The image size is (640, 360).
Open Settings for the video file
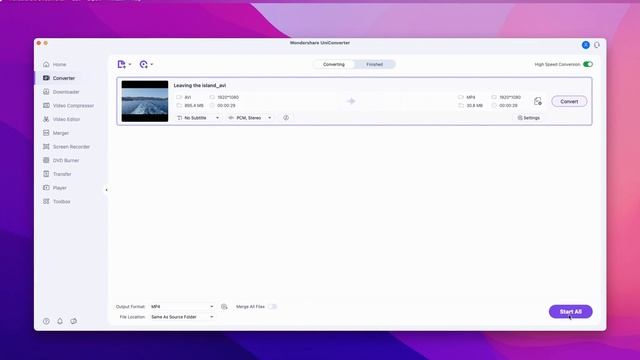tap(529, 118)
